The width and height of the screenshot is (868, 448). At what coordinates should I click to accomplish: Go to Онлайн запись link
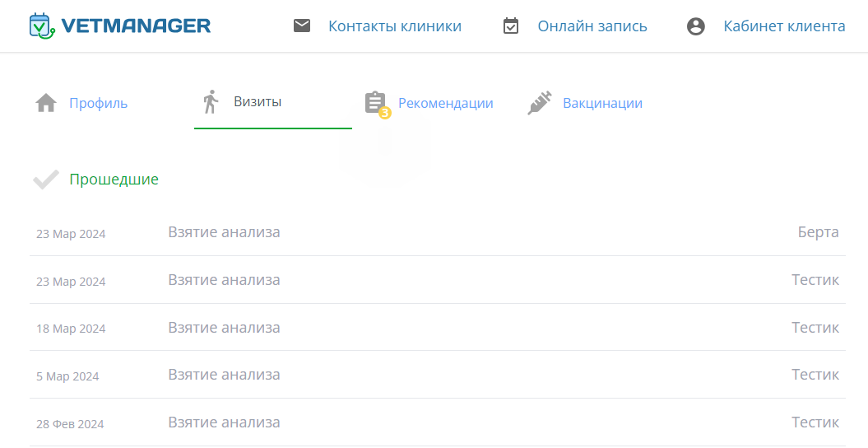[592, 26]
